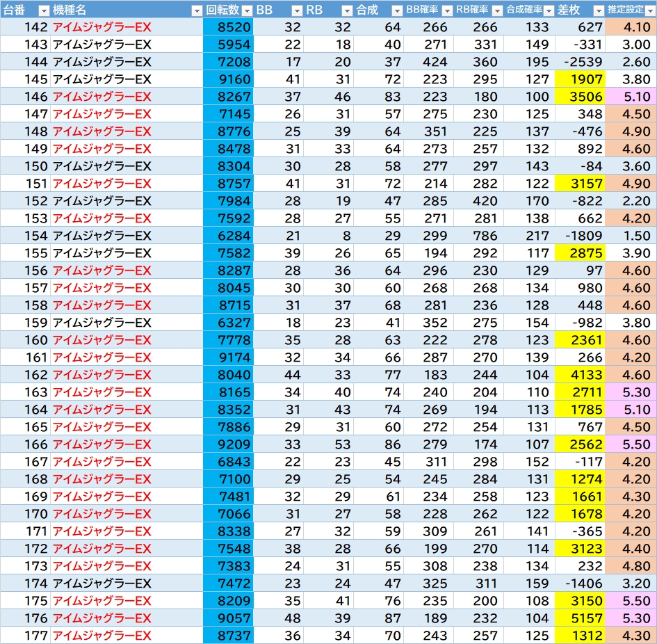Image resolution: width=657 pixels, height=644 pixels.
Task: Select machine number cell 163
Action: click(x=25, y=392)
